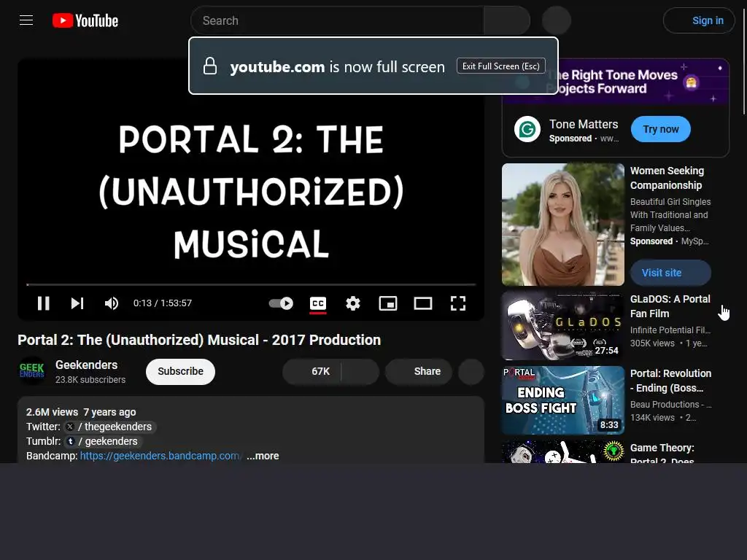Subscribe to Geekenders
The image size is (747, 560).
[181, 371]
